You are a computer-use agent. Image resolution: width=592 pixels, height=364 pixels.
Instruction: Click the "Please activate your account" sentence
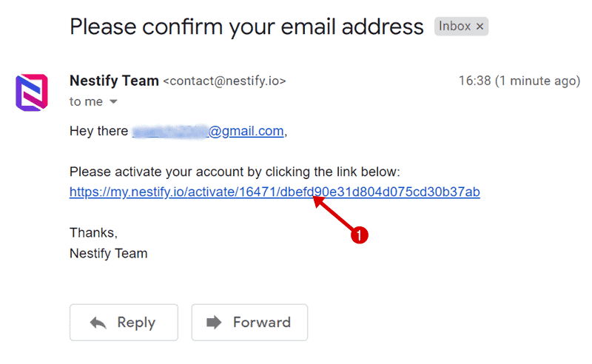[235, 172]
